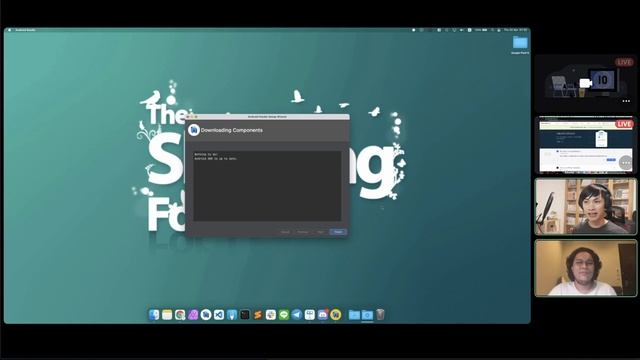
Task: Open three-dots menu on browser screen thumbnail
Action: pyautogui.click(x=626, y=163)
